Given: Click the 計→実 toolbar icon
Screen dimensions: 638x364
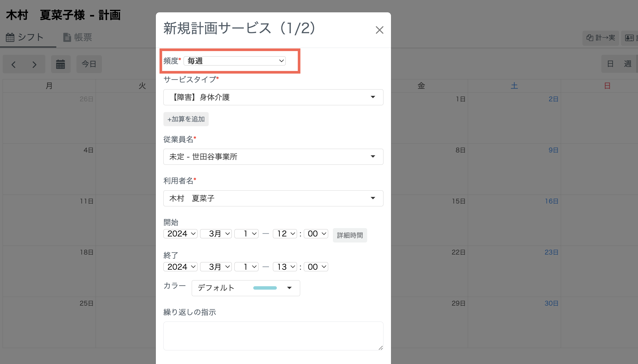Looking at the screenshot, I should [x=601, y=38].
